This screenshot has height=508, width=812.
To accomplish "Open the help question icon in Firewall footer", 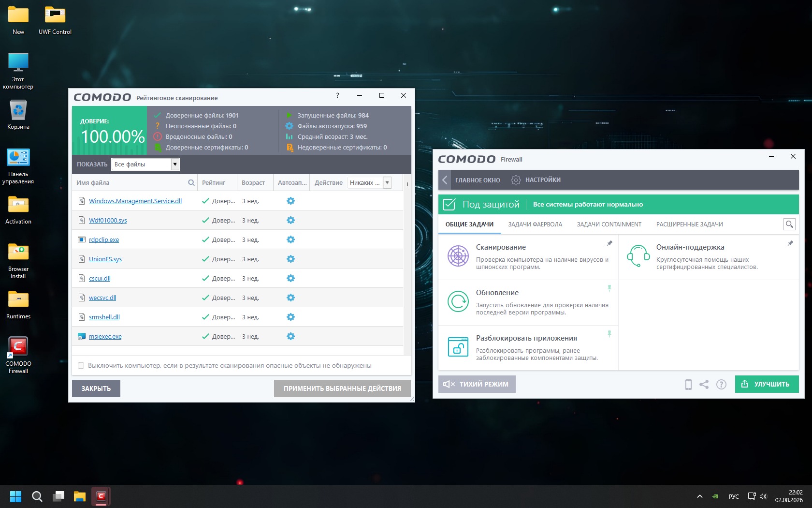I will point(721,385).
